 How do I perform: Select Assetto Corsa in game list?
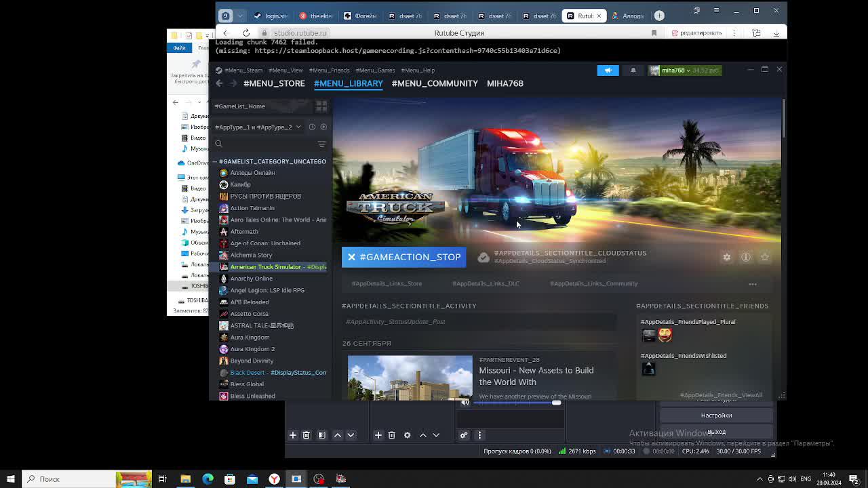click(x=249, y=314)
